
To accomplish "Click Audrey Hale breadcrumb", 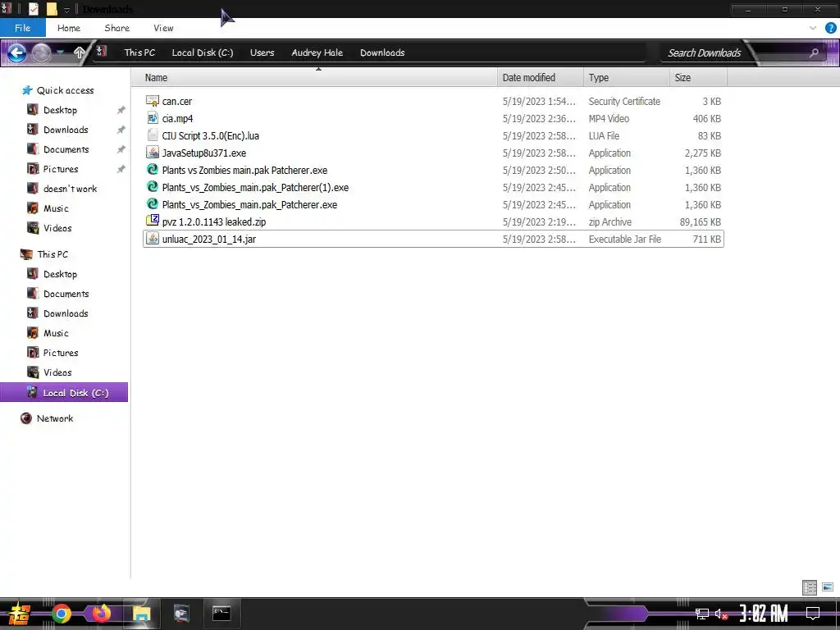I will point(317,52).
